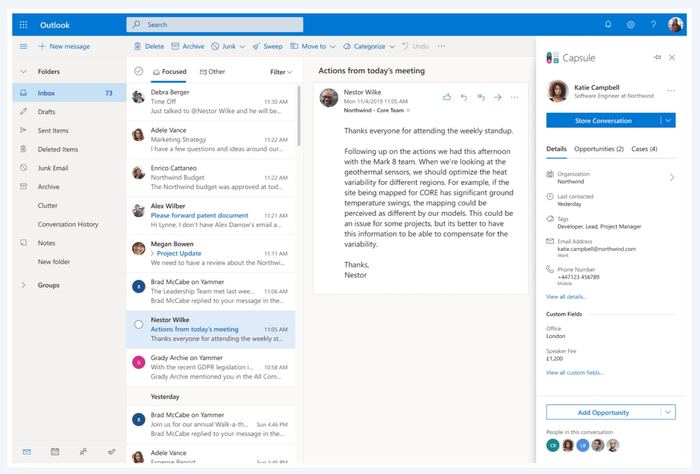Open Adele Vance Marketing Strategy email

click(x=211, y=139)
